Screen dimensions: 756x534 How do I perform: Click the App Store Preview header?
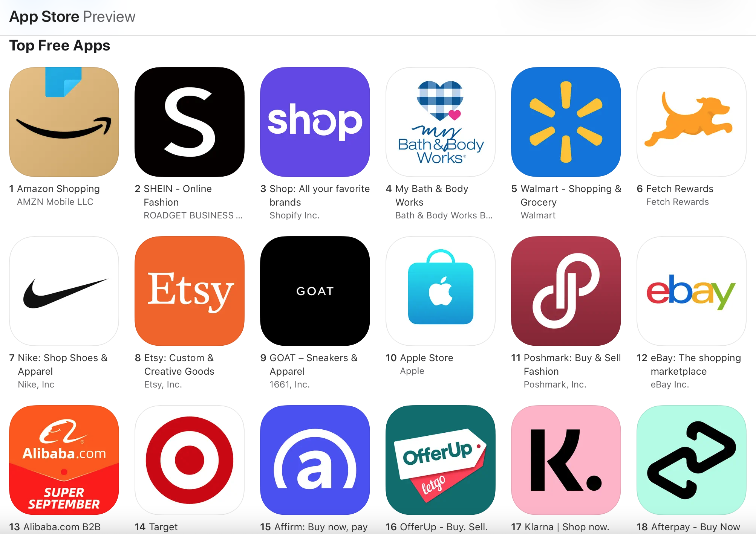(x=72, y=17)
